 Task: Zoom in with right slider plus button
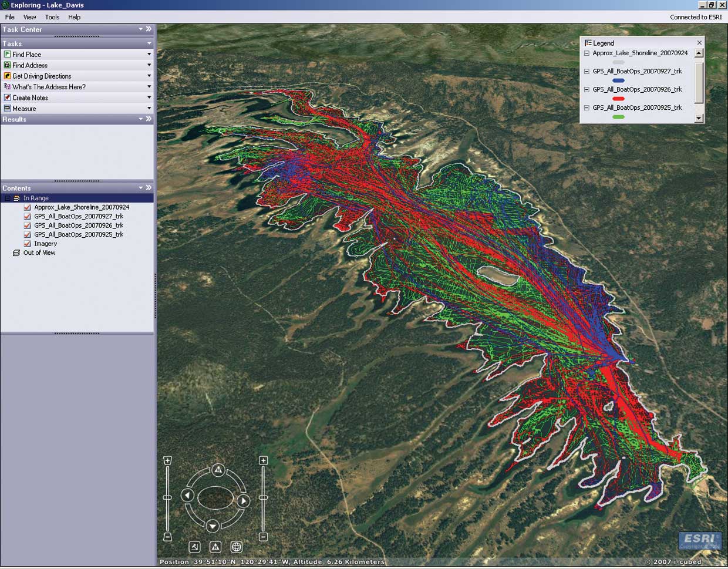coord(263,460)
